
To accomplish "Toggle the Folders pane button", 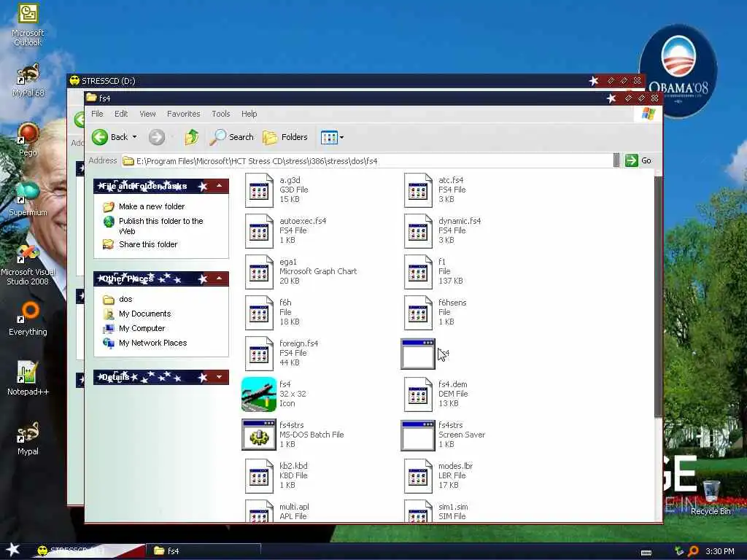I will coord(285,137).
